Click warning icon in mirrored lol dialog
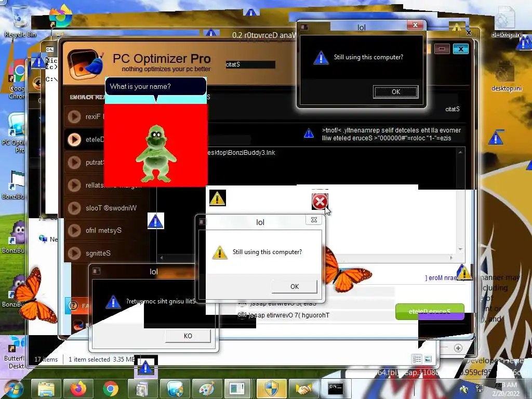Screen dimensions: 532x399 (x=113, y=302)
